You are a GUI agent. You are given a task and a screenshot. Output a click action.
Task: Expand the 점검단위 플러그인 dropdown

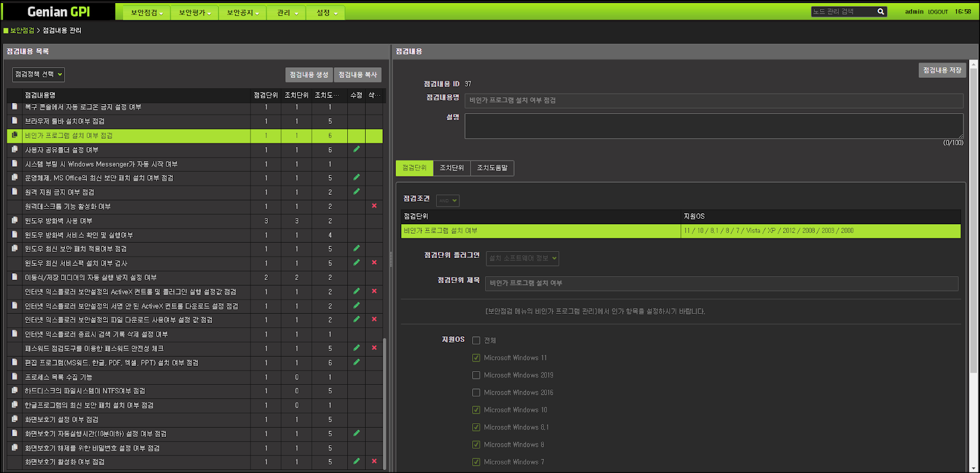point(522,259)
